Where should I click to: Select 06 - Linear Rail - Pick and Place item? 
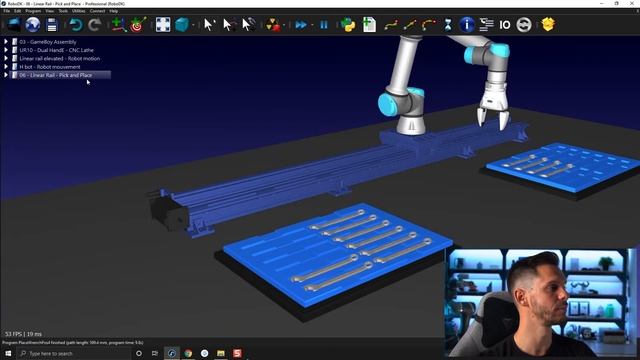(56, 75)
